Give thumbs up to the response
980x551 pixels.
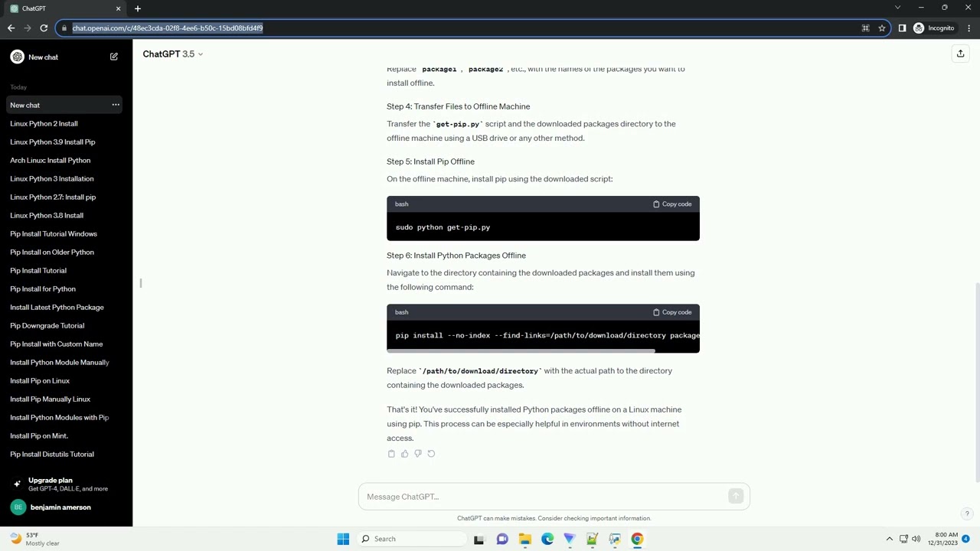(405, 454)
